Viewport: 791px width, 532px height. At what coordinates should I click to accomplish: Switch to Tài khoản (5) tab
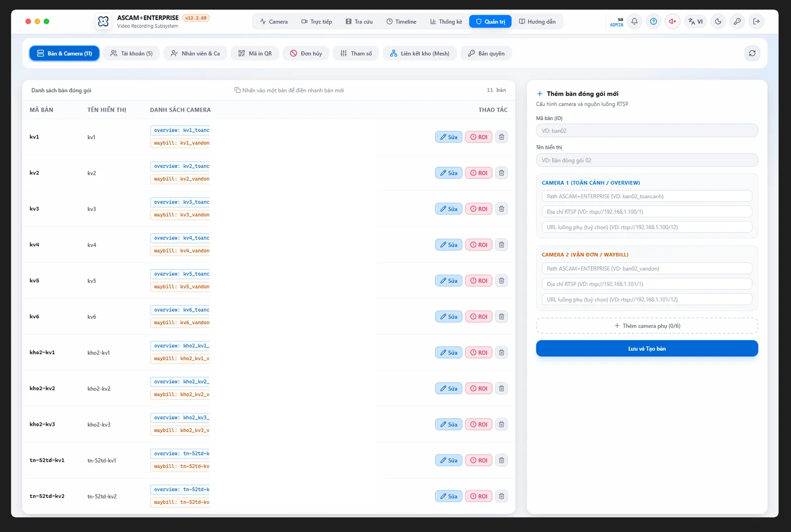tap(132, 53)
